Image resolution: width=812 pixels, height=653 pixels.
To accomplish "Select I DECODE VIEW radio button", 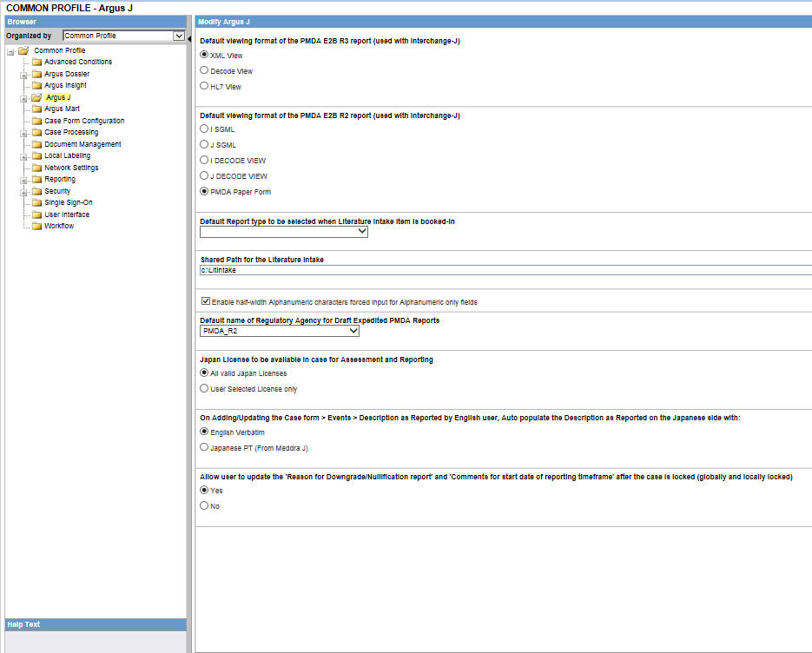I will (204, 160).
